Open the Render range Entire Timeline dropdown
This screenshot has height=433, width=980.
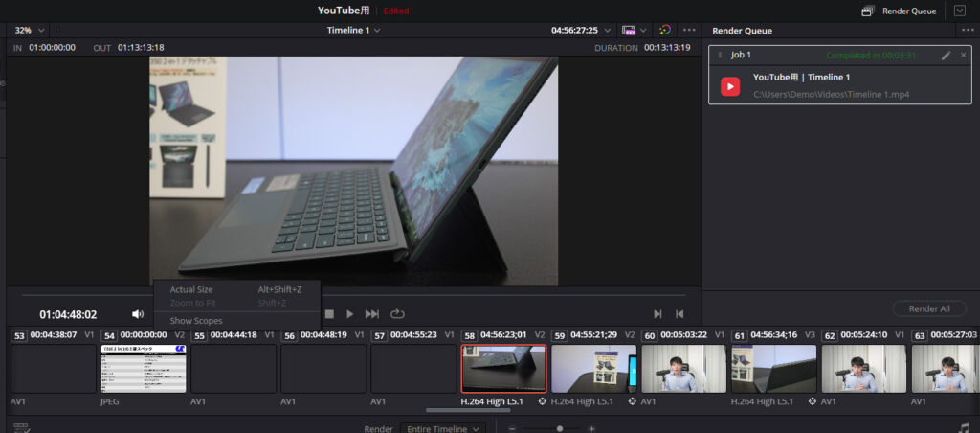441,428
